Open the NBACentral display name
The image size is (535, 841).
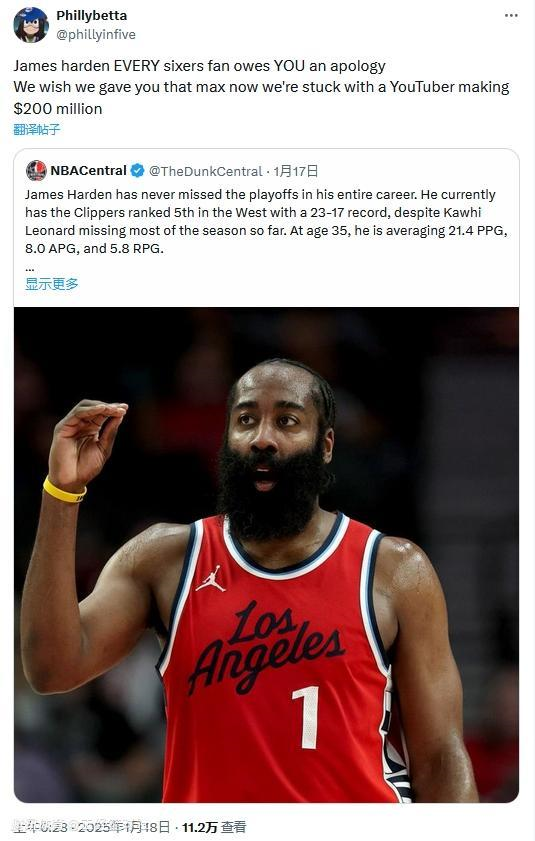89,171
